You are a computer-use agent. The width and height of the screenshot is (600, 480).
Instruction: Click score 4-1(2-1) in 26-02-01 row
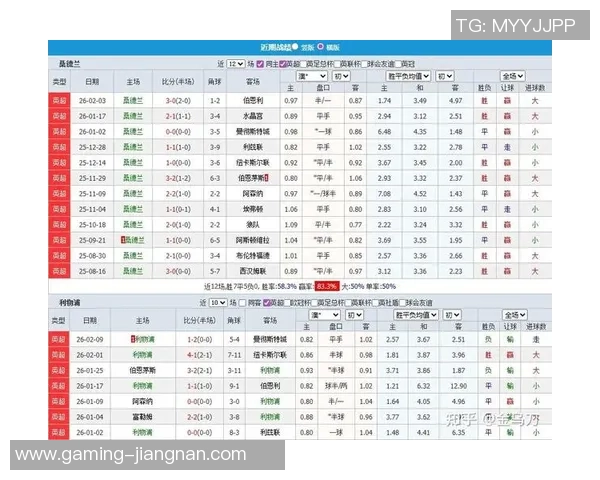click(199, 355)
